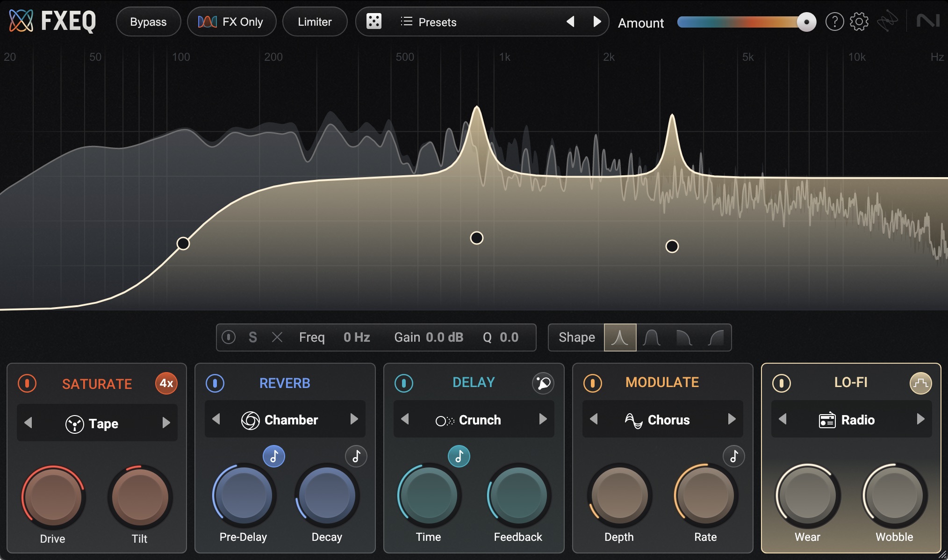948x560 pixels.
Task: Click the Amount slider handle
Action: pos(806,22)
